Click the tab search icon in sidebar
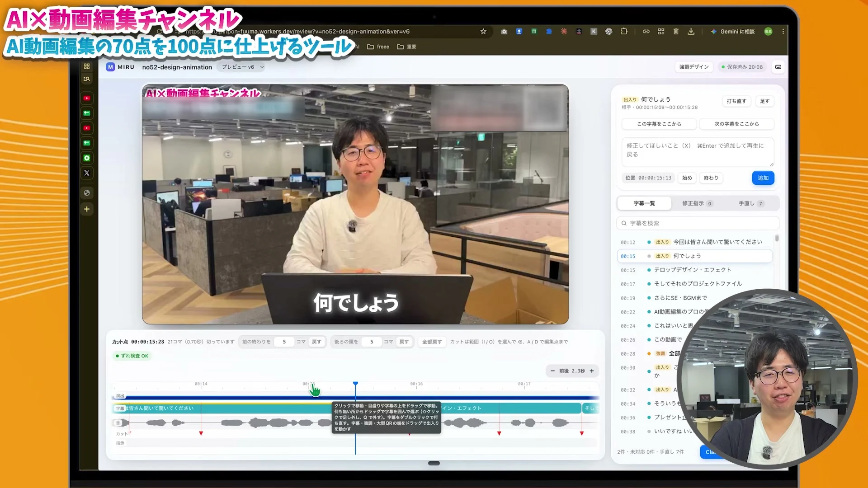 (87, 79)
